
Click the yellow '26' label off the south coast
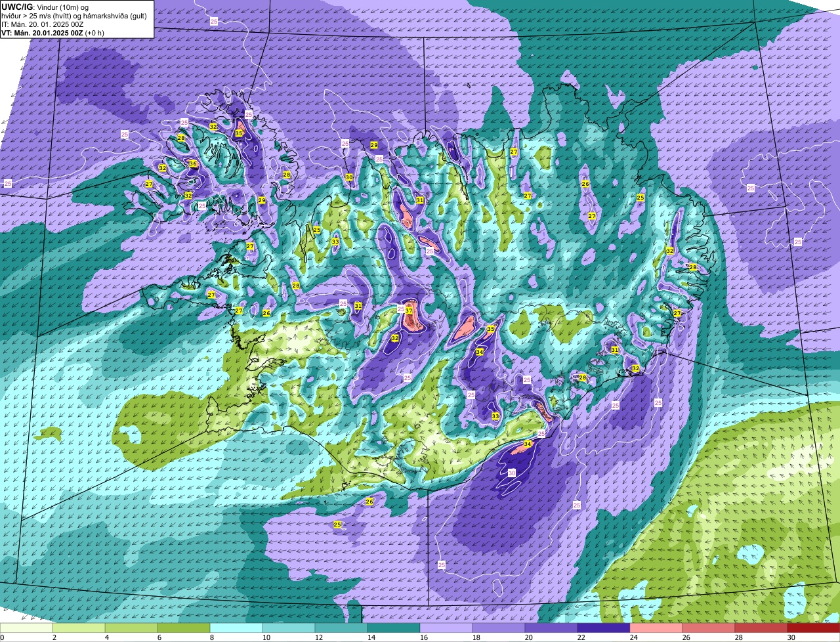point(369,502)
